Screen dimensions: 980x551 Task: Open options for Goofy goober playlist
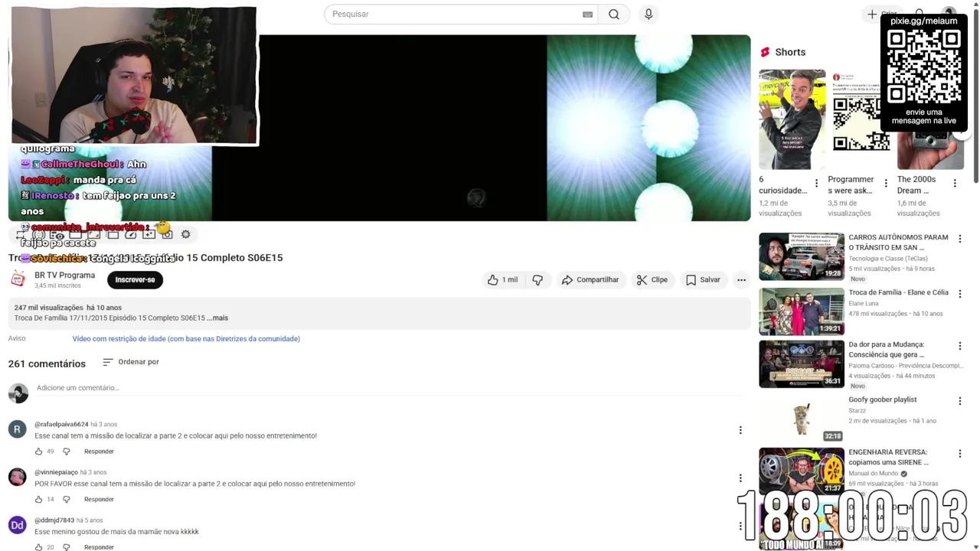coord(960,401)
